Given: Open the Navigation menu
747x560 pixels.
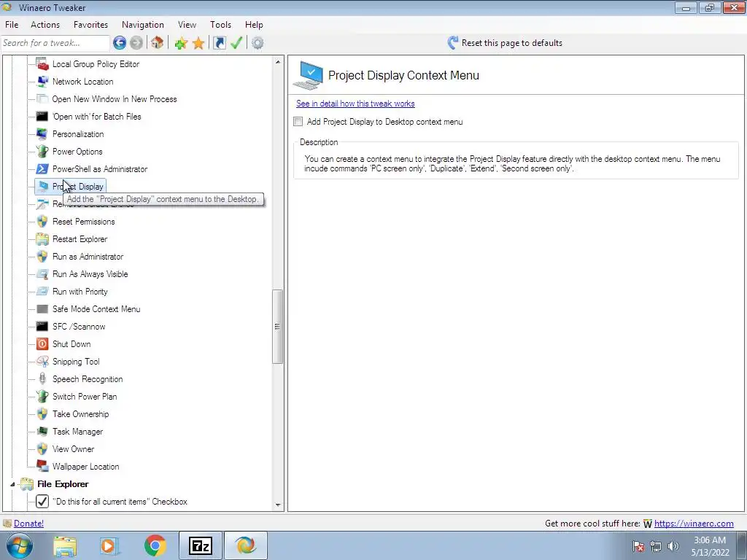Looking at the screenshot, I should [x=143, y=25].
